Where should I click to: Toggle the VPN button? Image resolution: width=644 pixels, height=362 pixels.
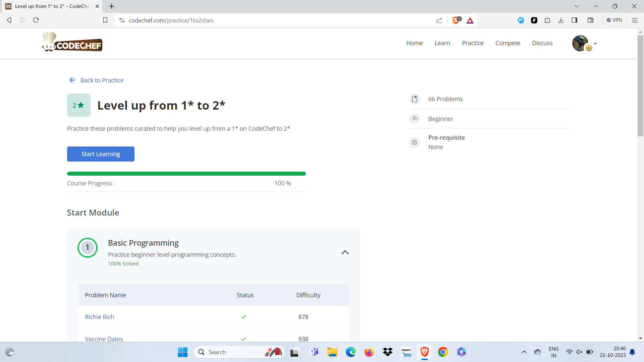tap(614, 20)
